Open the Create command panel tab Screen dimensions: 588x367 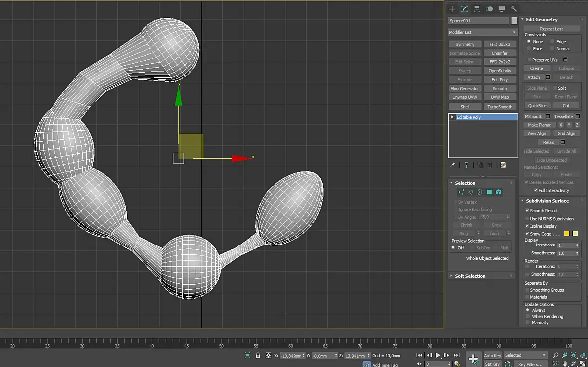[452, 9]
